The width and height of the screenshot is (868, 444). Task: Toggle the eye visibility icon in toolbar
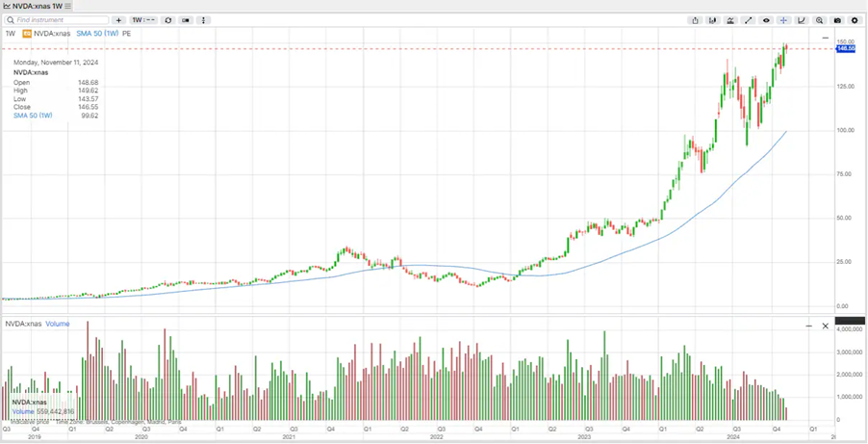coord(766,20)
